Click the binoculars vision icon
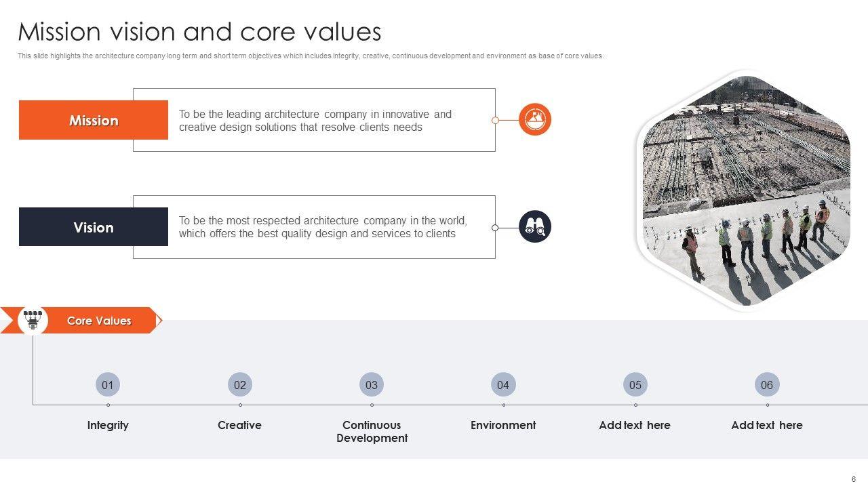 coord(535,227)
